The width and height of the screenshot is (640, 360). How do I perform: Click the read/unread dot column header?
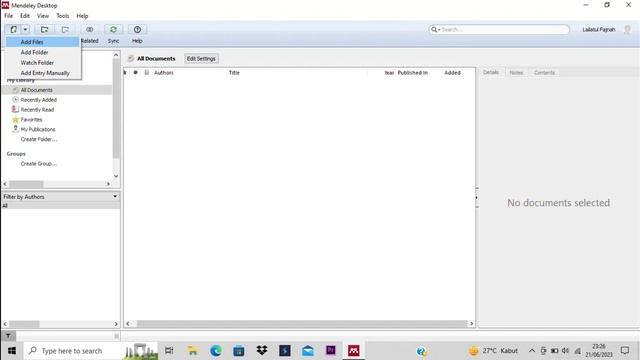click(x=136, y=73)
